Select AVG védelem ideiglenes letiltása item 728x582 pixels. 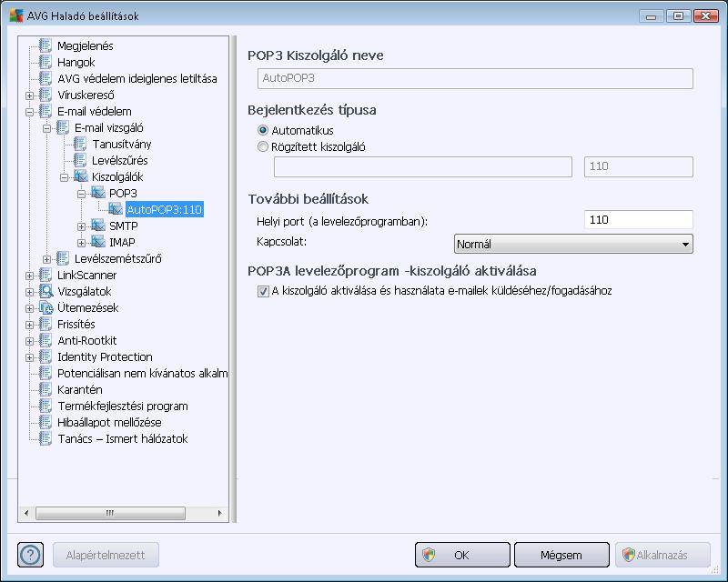point(137,78)
